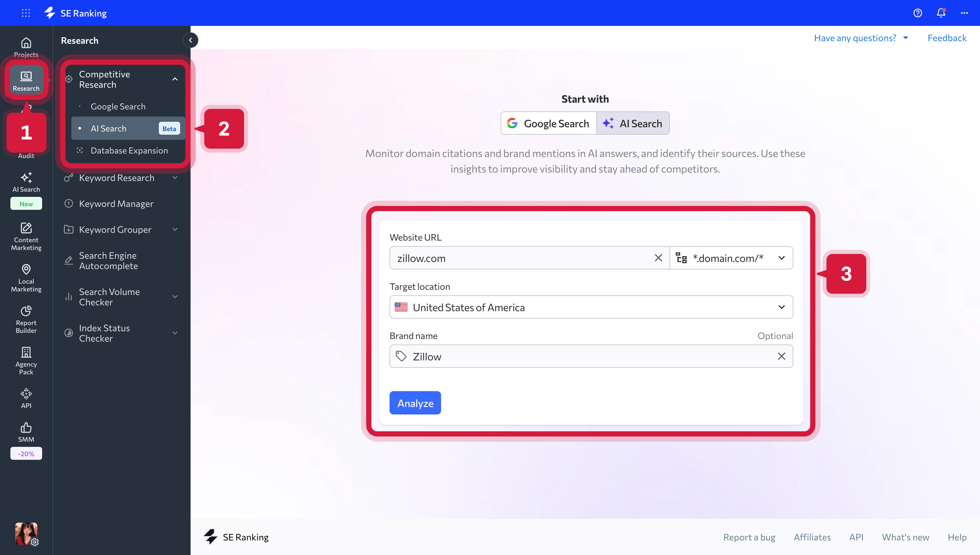The width and height of the screenshot is (980, 555).
Task: Open the Feedback link
Action: pyautogui.click(x=947, y=38)
